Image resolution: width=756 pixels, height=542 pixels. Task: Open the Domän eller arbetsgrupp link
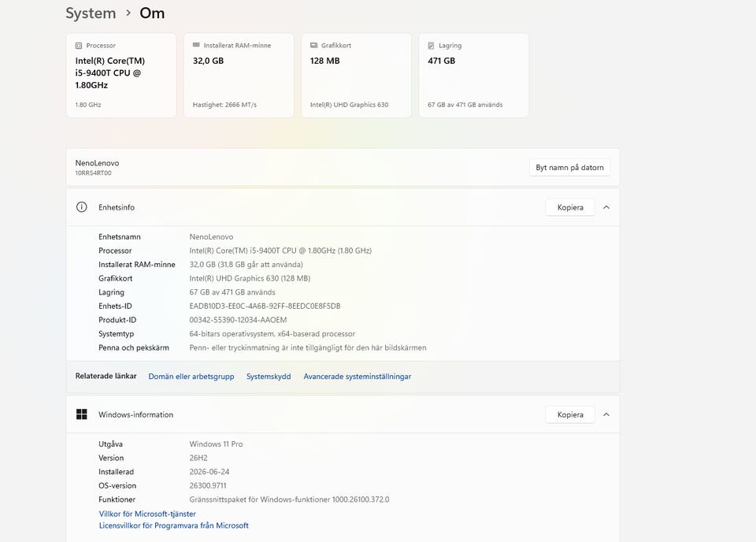tap(191, 377)
